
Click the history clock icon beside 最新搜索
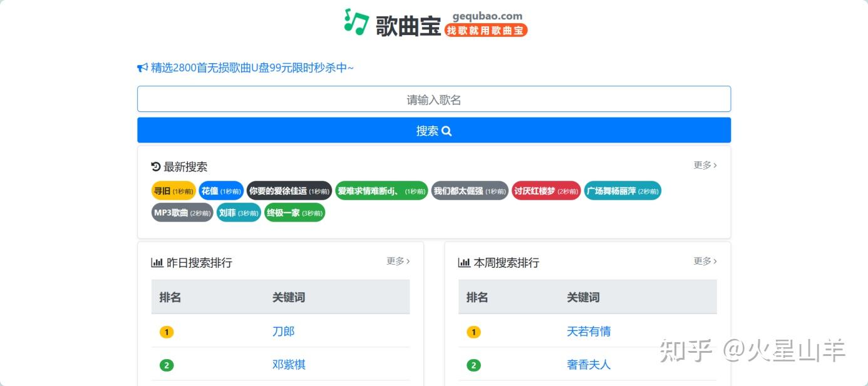pyautogui.click(x=157, y=166)
